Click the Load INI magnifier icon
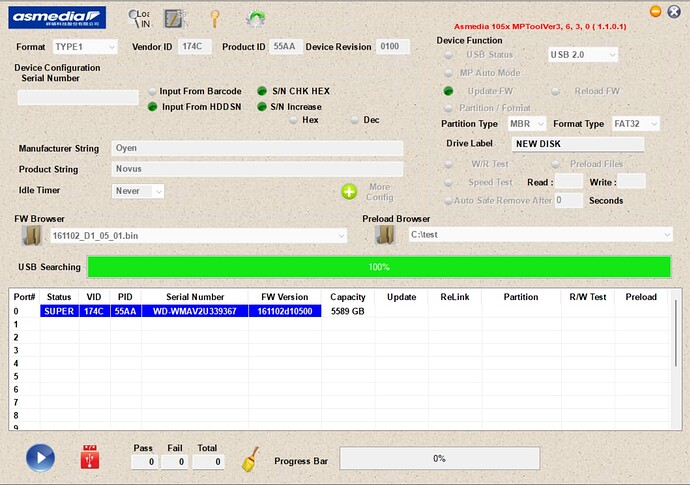Viewport: 690px width, 485px height. click(x=137, y=18)
